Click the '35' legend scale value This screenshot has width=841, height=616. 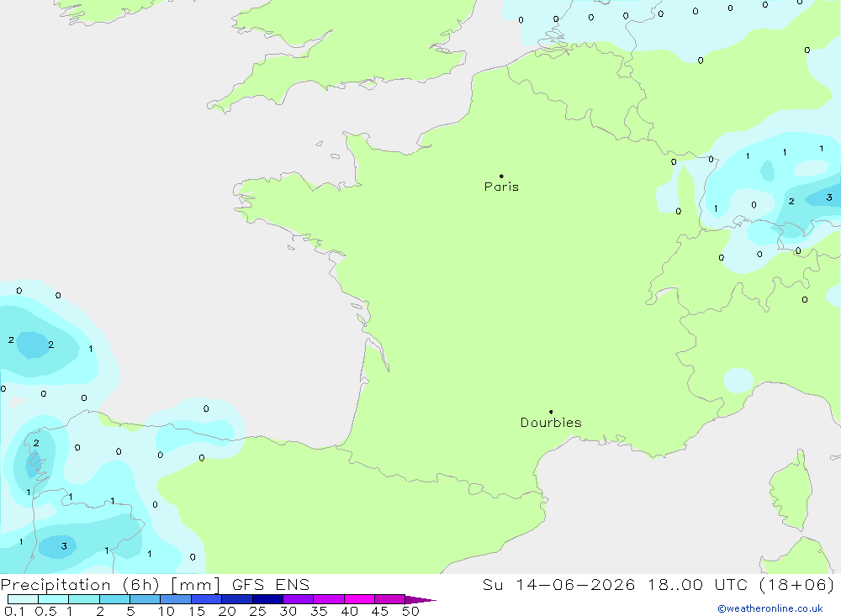pos(319,611)
